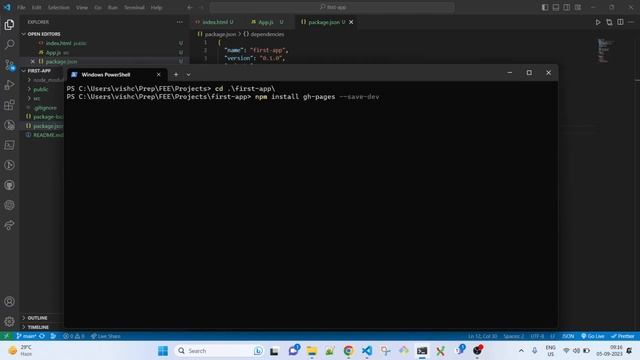Open the Manage gear in activity bar
The width and height of the screenshot is (640, 360).
[x=9, y=322]
